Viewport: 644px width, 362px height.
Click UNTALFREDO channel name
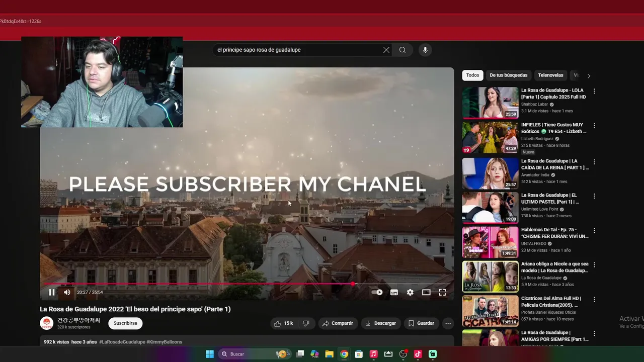pyautogui.click(x=534, y=244)
